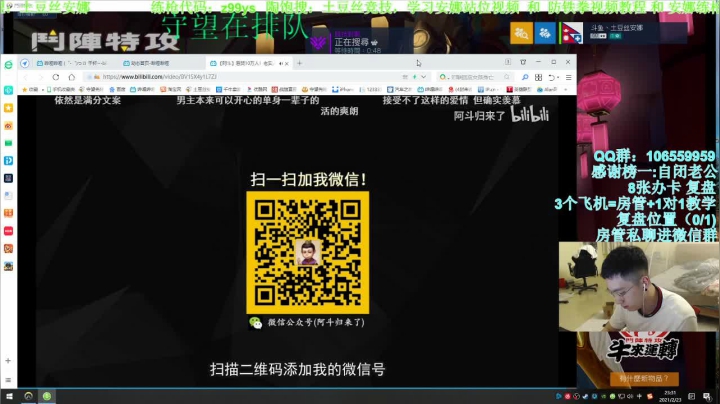Click the orange find-group icon in game header
Image resolution: width=720 pixels, height=404 pixels.
[522, 33]
